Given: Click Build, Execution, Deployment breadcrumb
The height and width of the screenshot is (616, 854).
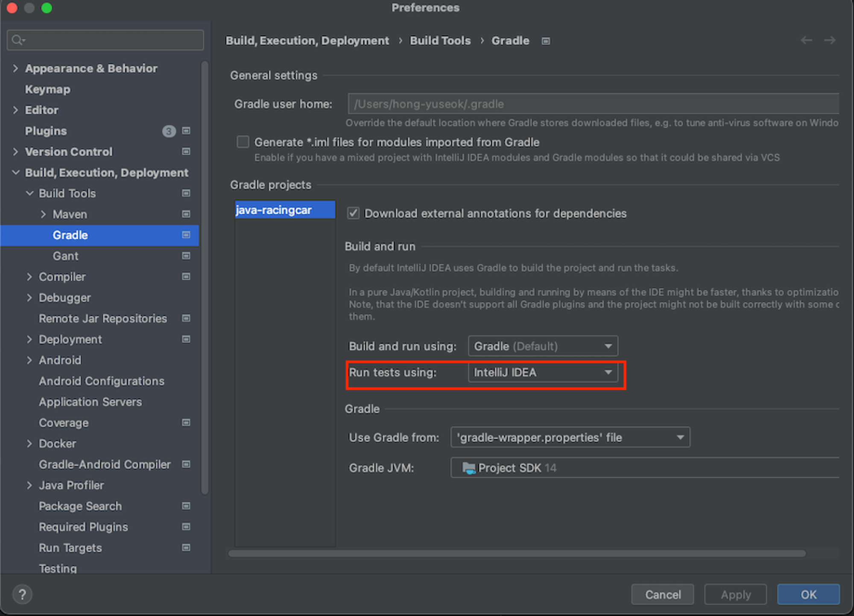Looking at the screenshot, I should click(x=307, y=41).
